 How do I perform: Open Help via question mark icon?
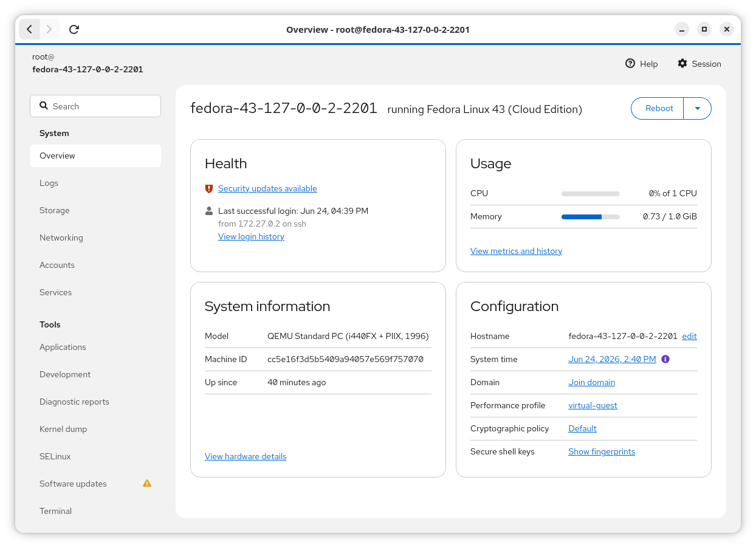pyautogui.click(x=630, y=63)
